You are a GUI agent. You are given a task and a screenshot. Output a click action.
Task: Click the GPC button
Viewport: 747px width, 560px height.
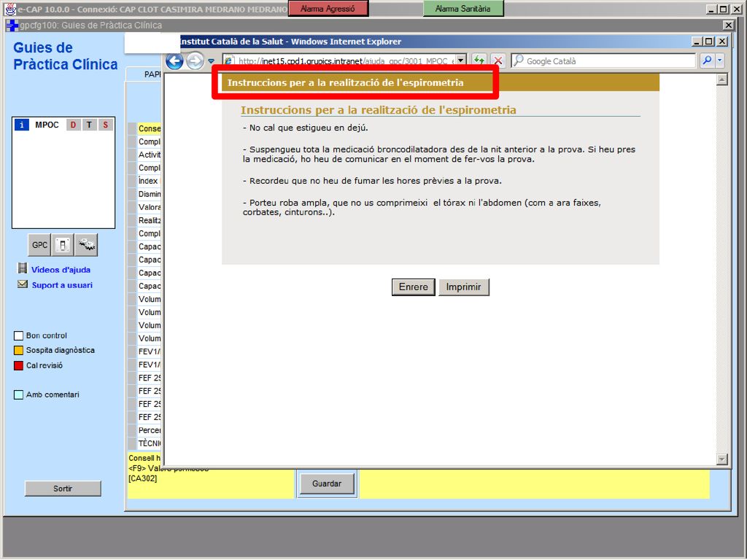(x=39, y=245)
